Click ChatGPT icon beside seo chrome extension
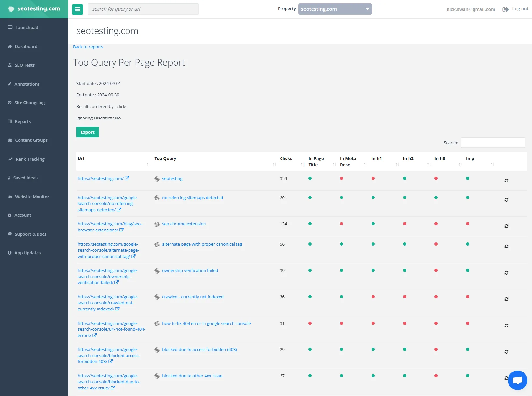 click(157, 224)
